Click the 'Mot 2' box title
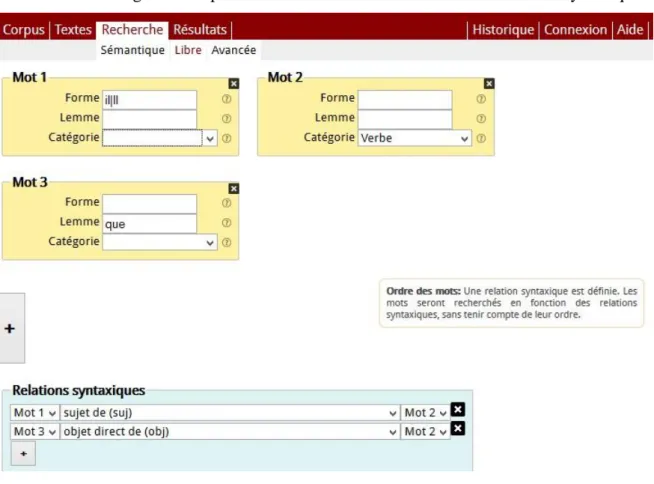 point(285,77)
